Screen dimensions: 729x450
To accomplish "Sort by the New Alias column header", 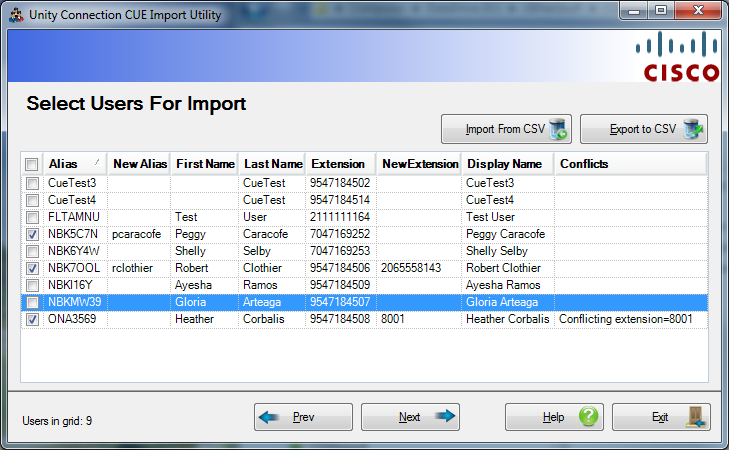I will click(139, 164).
